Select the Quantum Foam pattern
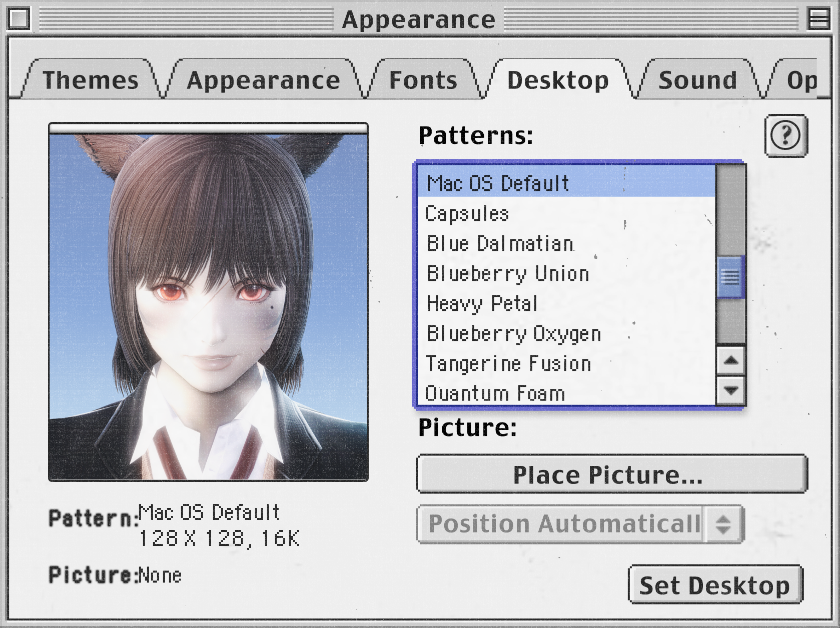Image resolution: width=840 pixels, height=628 pixels. click(x=566, y=392)
